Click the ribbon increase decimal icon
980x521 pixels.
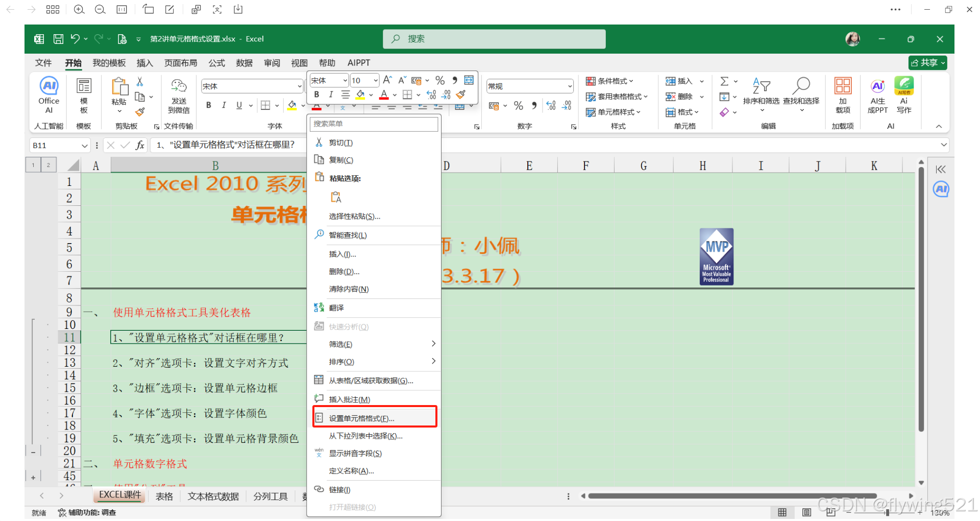(x=551, y=106)
